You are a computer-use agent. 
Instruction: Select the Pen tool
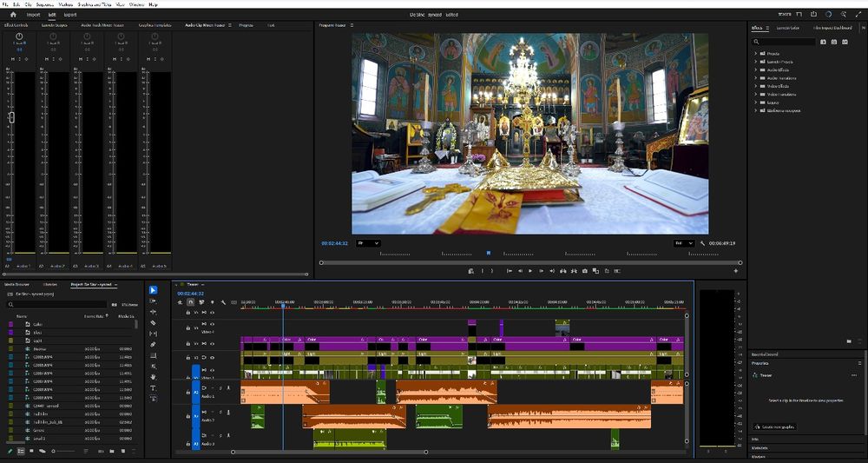154,345
